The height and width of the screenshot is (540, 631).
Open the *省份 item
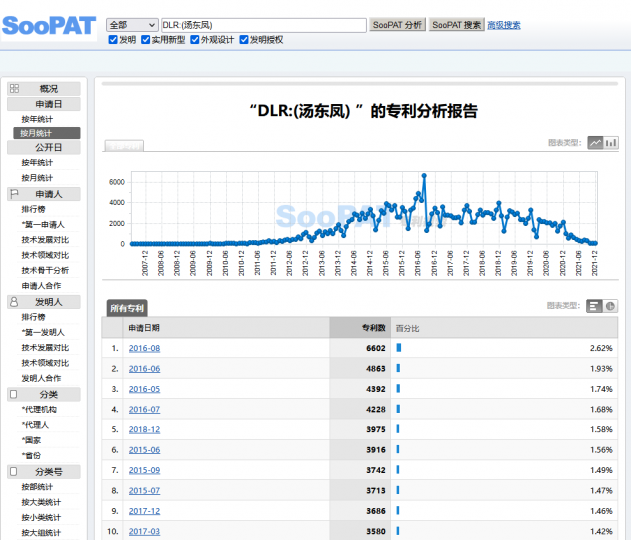[x=31, y=455]
